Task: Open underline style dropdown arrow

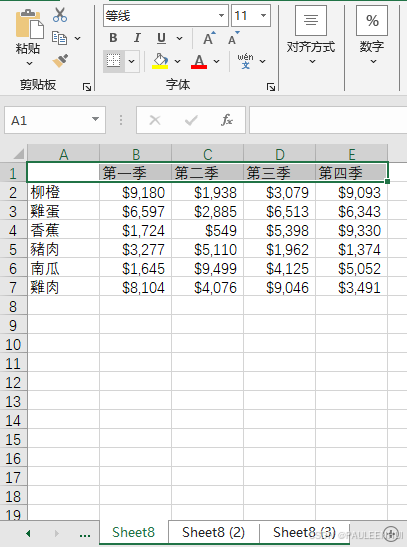Action: (x=179, y=38)
